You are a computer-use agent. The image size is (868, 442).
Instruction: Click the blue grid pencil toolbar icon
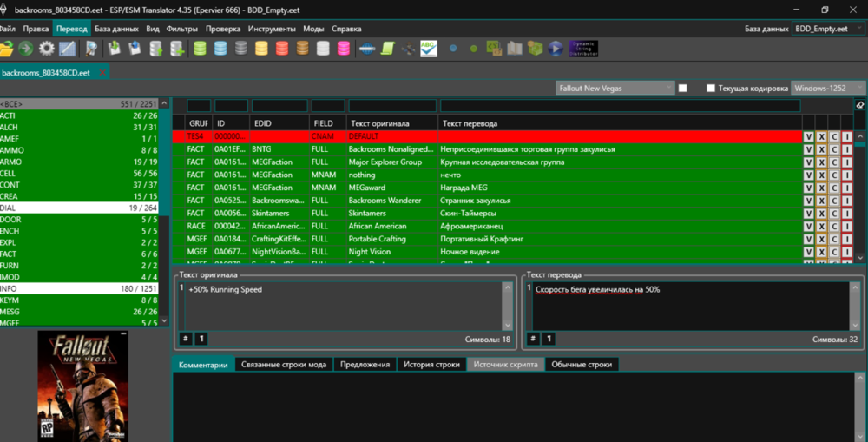click(68, 49)
